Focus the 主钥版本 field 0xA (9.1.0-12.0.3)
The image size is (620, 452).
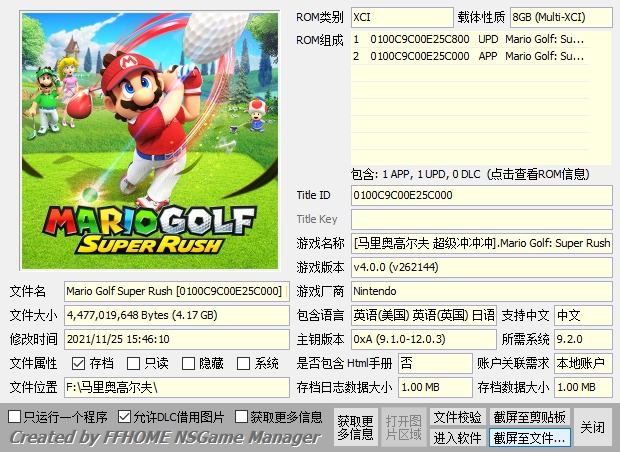(423, 339)
